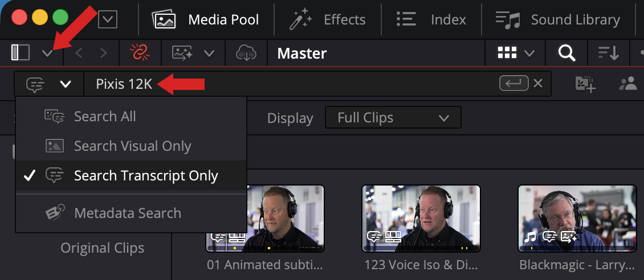Click the transcript search type icon
644x280 pixels.
(35, 84)
